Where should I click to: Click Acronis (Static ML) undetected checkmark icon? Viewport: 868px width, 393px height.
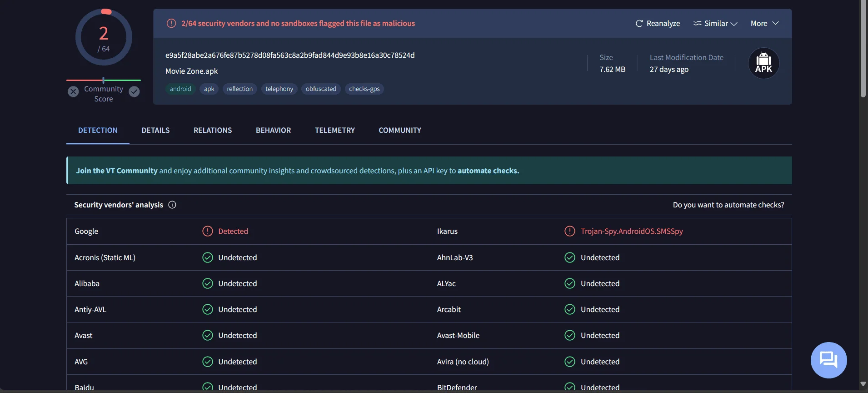click(208, 257)
